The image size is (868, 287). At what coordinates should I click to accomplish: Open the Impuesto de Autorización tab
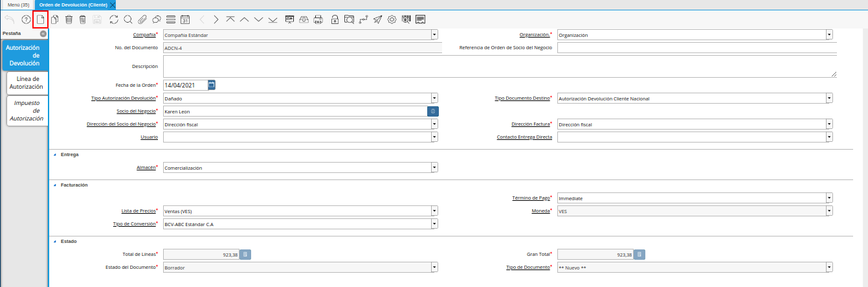(x=27, y=110)
